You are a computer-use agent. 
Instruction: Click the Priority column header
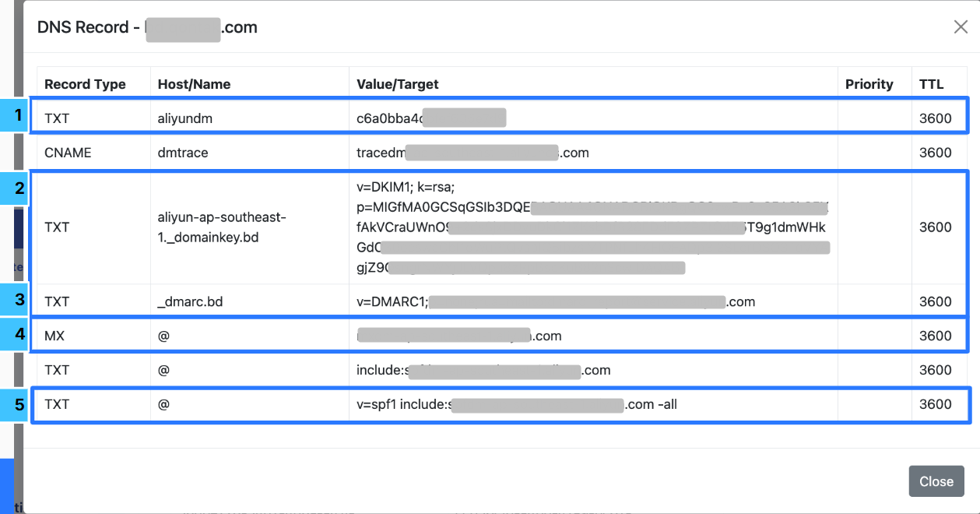869,84
